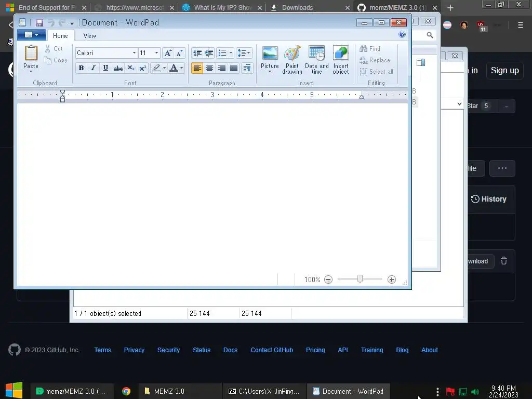
Task: Open the What Is My IP browser tab
Action: 222,7
